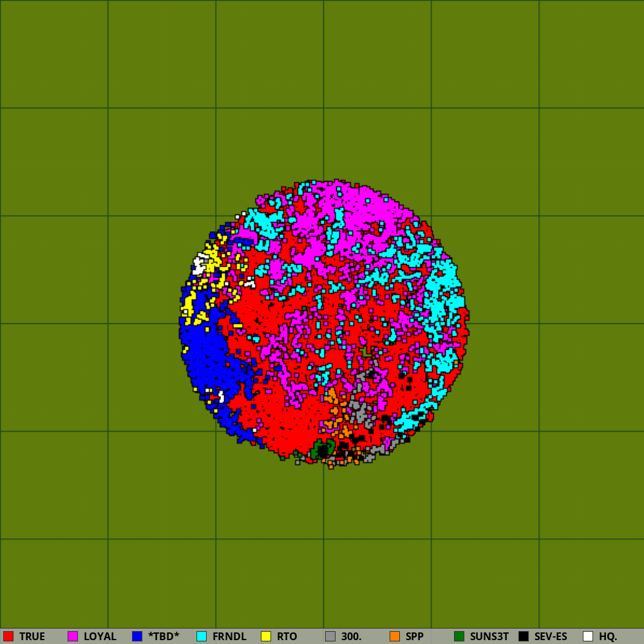
Task: Click the blue *TBD* legend swatch
Action: click(137, 636)
